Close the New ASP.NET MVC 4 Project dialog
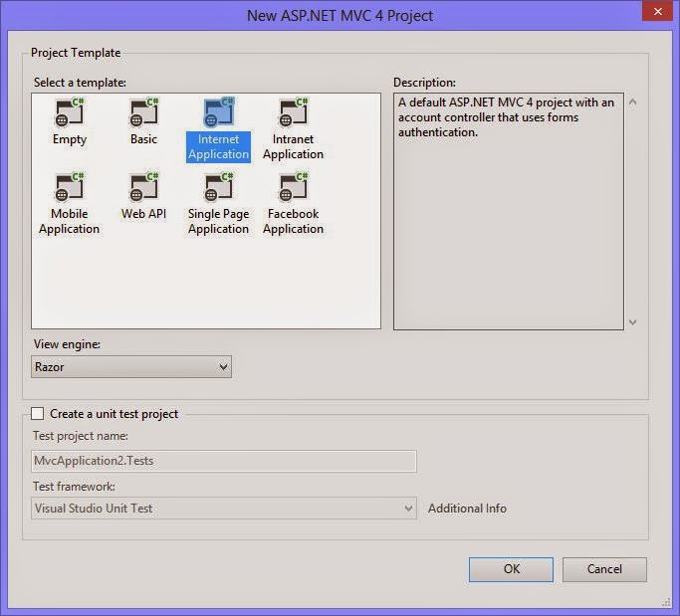Screen dimensions: 680x616 click(657, 11)
